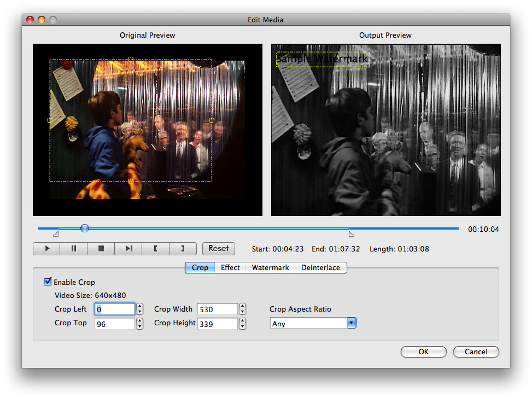Click the playback position slider knob

point(84,228)
